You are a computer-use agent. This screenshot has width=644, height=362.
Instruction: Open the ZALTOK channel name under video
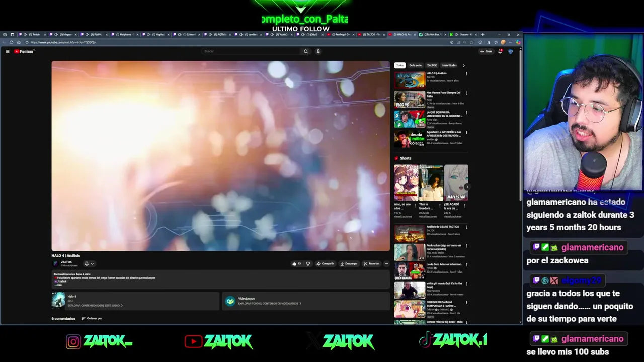click(66, 262)
